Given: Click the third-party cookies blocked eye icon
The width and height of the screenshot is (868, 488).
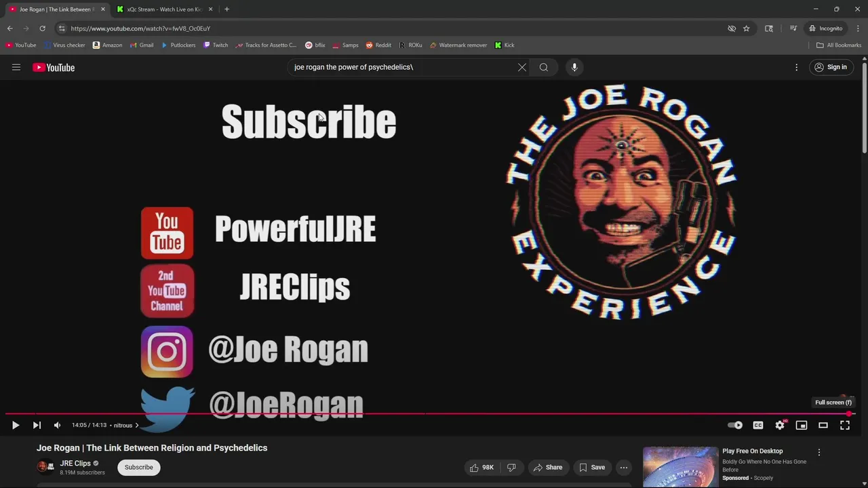Looking at the screenshot, I should (732, 28).
